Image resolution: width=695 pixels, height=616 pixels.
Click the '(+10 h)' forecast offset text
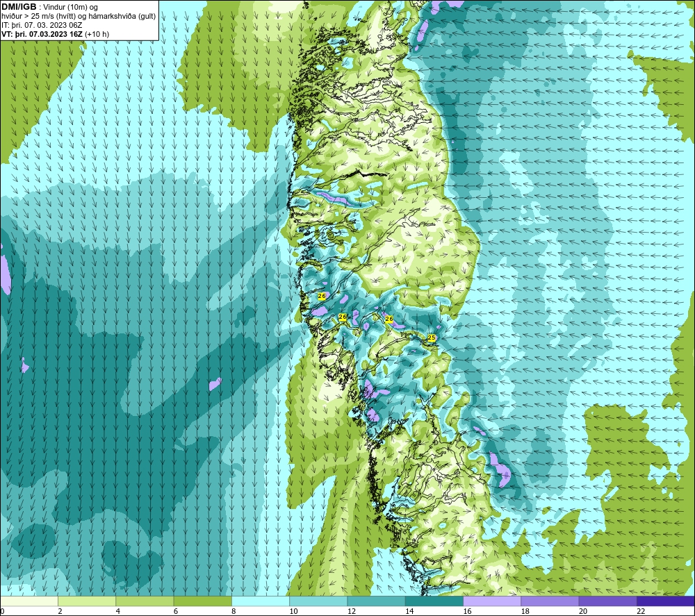pos(97,34)
